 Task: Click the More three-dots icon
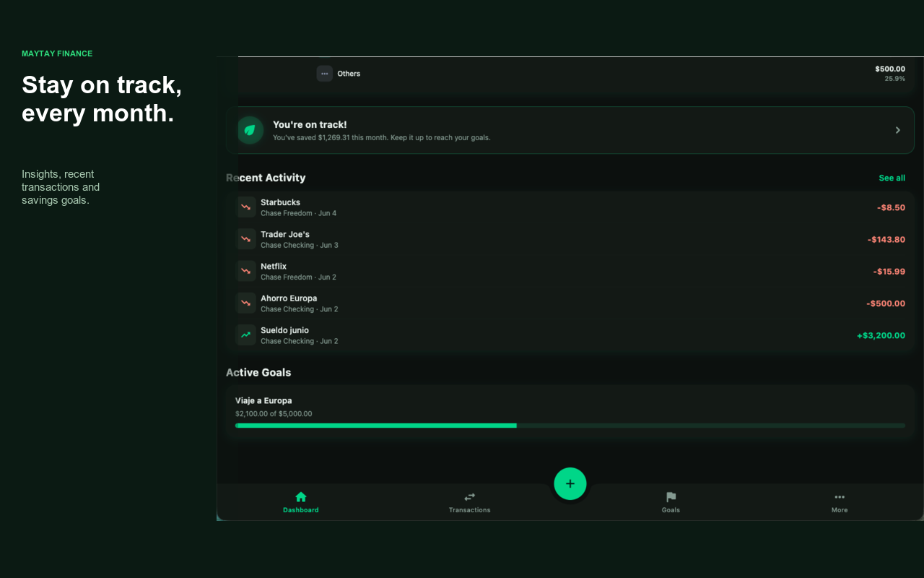pos(840,497)
